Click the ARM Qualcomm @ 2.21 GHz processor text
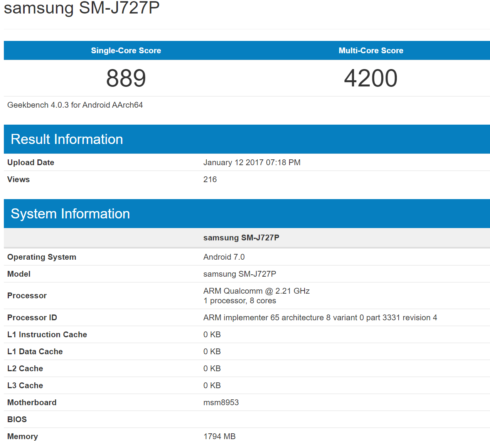The height and width of the screenshot is (448, 490). 256,291
